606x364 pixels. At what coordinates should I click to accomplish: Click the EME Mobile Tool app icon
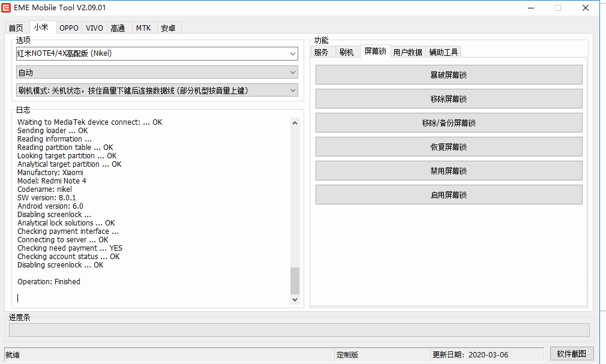coord(6,7)
